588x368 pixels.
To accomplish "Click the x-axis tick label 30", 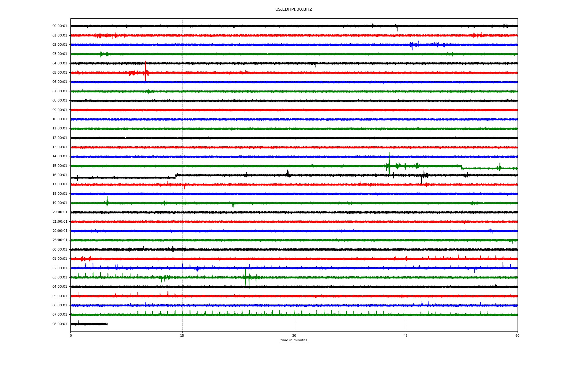I will point(294,335).
